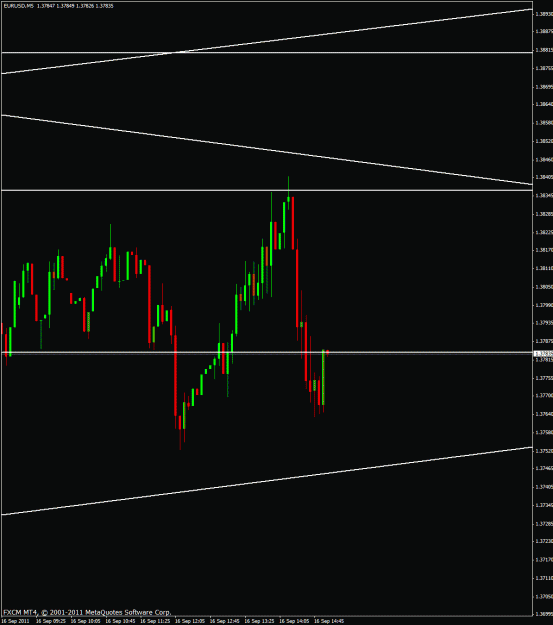Select the lowest rising trendline under the candles

pos(267,481)
